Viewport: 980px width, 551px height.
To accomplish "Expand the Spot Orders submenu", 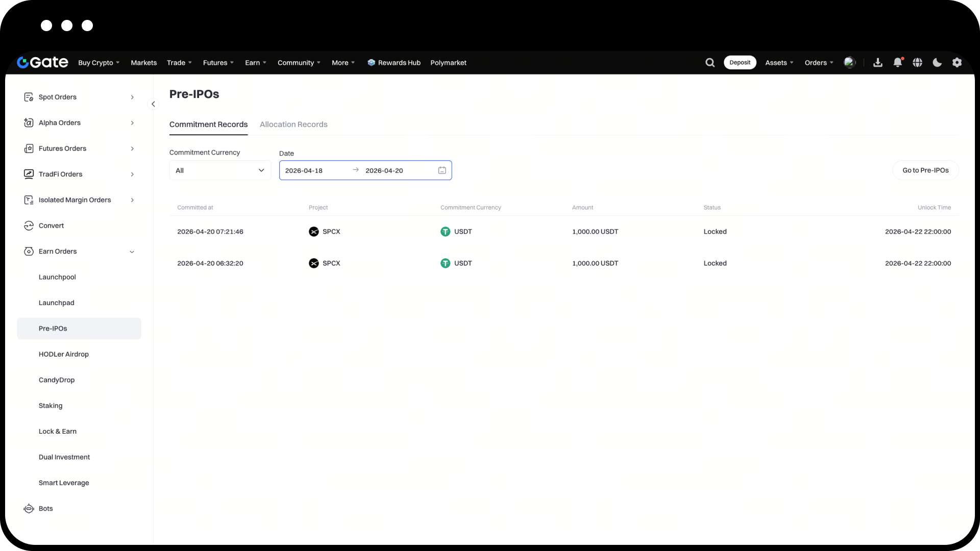I will 132,97.
